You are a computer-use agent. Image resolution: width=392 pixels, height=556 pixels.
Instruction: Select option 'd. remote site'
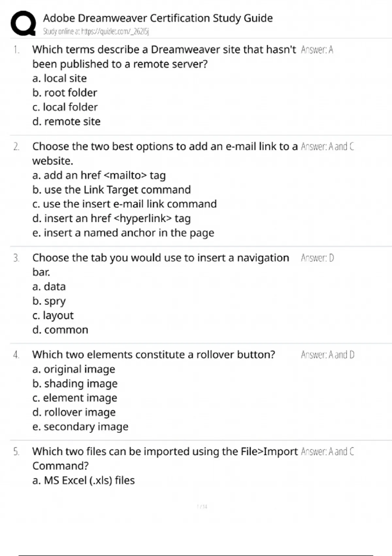click(x=66, y=122)
